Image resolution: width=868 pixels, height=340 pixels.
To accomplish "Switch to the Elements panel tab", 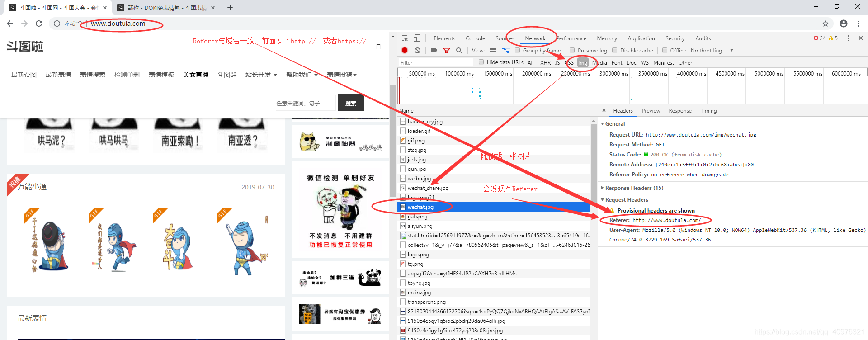I will 444,38.
